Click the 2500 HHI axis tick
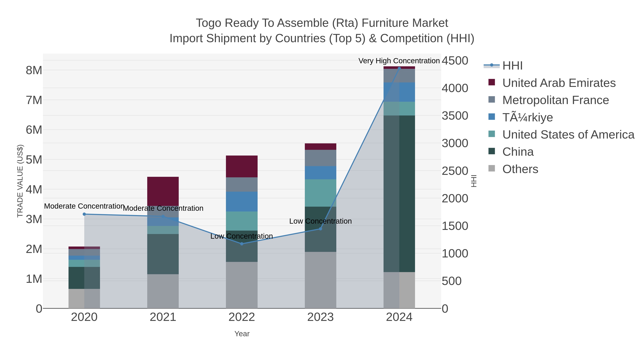644x362 pixels. (455, 171)
